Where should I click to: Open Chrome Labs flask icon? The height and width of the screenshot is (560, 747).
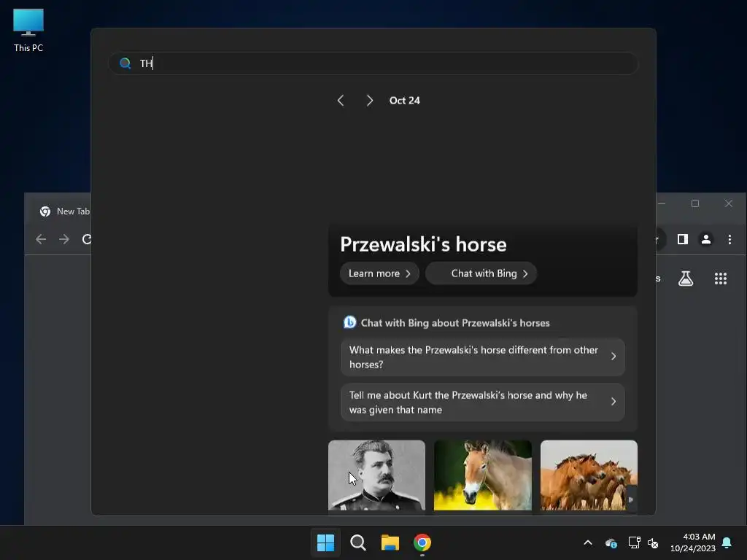(x=686, y=279)
